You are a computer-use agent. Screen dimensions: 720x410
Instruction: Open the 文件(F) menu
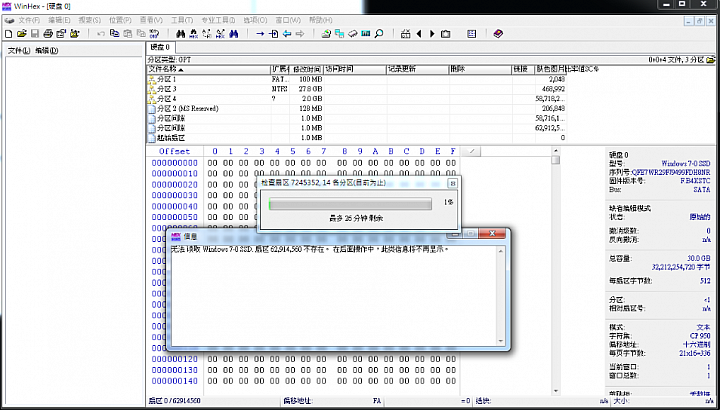click(x=28, y=19)
